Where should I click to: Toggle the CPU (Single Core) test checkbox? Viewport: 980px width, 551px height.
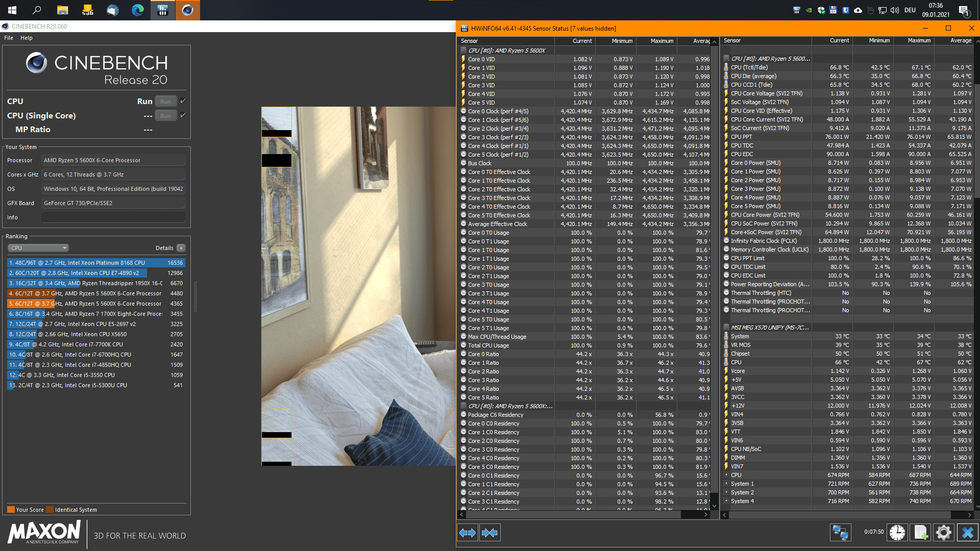point(183,115)
